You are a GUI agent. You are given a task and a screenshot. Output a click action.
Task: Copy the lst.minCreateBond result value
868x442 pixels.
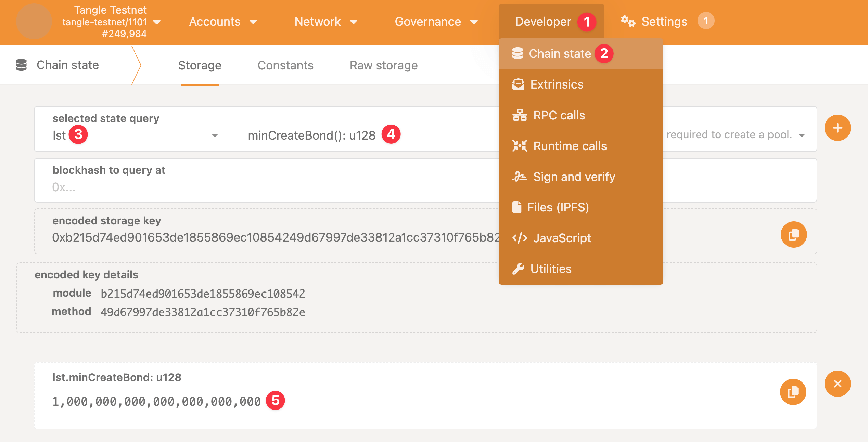[793, 392]
